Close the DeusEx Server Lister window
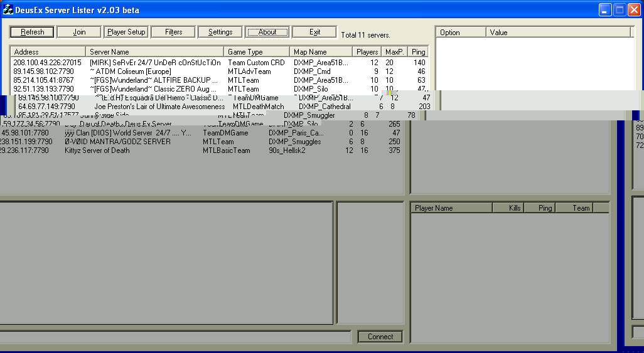 635,10
